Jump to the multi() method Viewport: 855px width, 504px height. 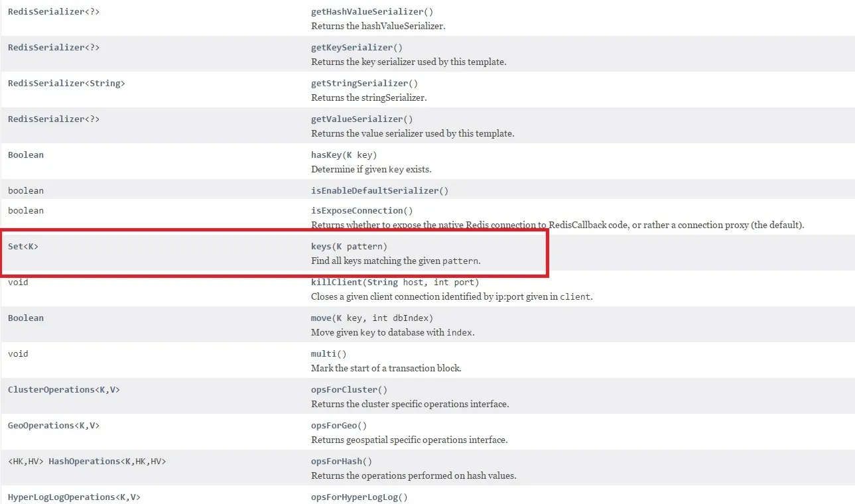pyautogui.click(x=329, y=354)
